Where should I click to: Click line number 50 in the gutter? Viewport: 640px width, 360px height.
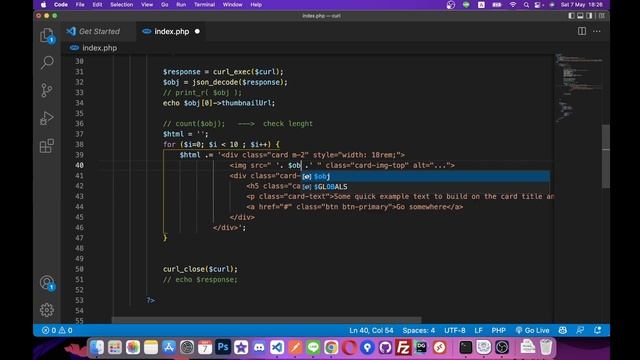tap(79, 269)
